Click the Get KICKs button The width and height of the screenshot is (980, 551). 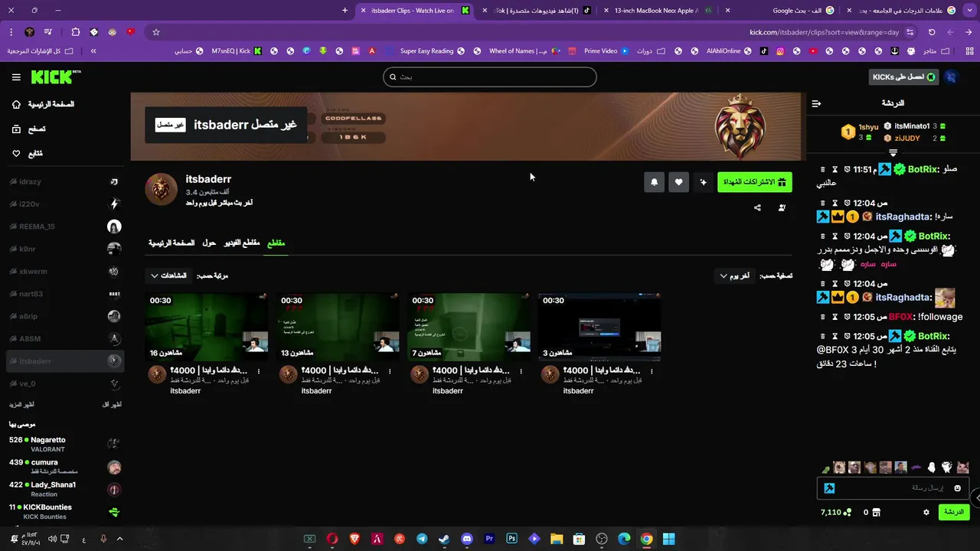point(904,77)
